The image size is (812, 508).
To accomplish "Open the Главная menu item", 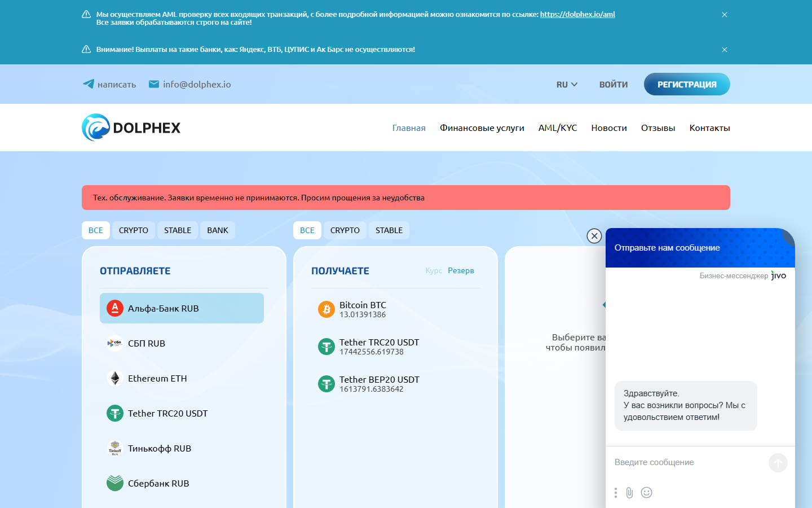I will coord(409,128).
